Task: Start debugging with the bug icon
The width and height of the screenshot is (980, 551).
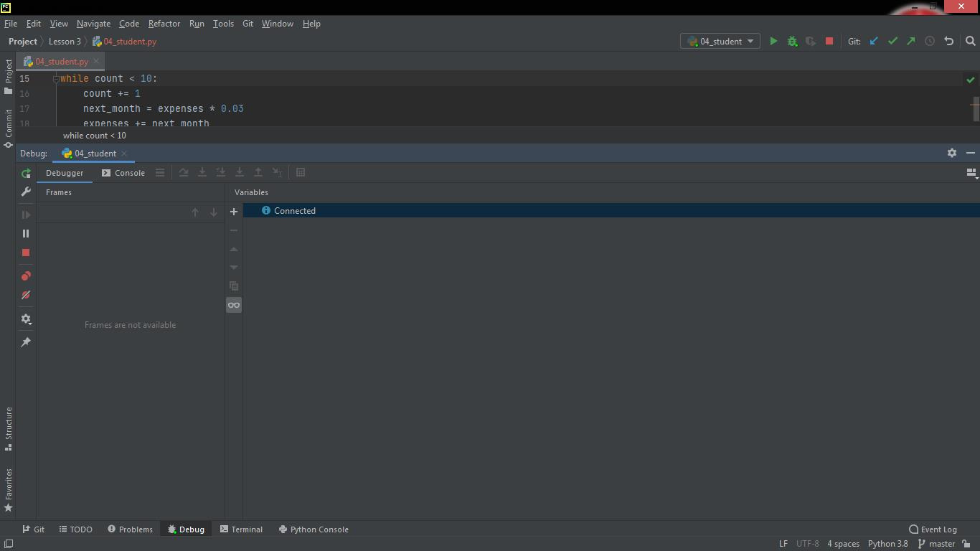Action: pos(792,42)
